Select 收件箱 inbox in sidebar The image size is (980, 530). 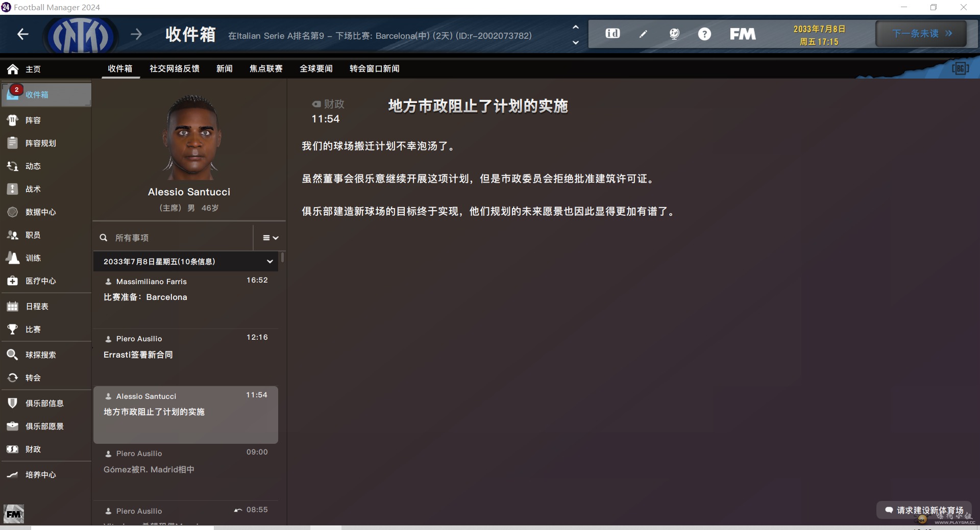pyautogui.click(x=46, y=95)
